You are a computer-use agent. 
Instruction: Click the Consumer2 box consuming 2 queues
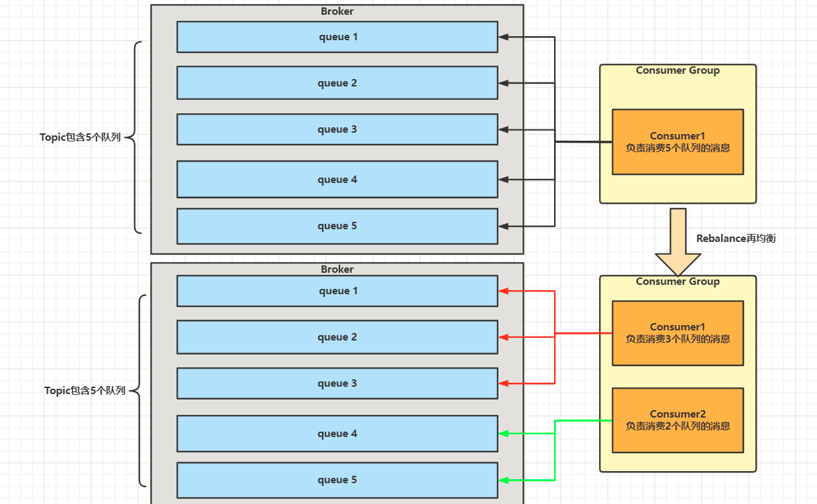677,420
